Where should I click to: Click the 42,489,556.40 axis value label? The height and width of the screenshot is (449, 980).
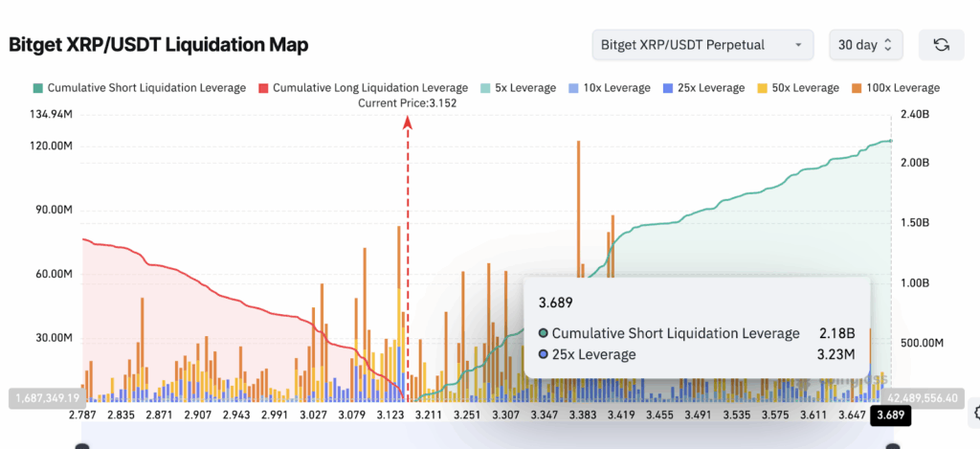922,397
